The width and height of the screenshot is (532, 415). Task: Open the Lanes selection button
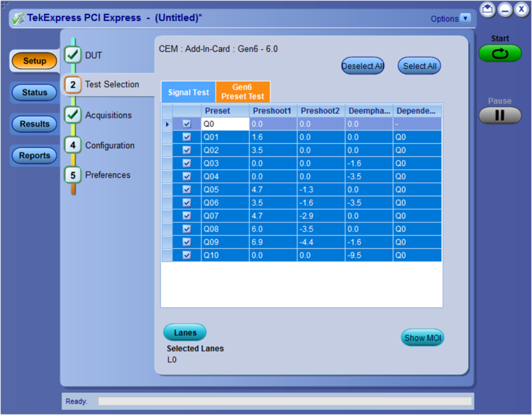tap(185, 332)
